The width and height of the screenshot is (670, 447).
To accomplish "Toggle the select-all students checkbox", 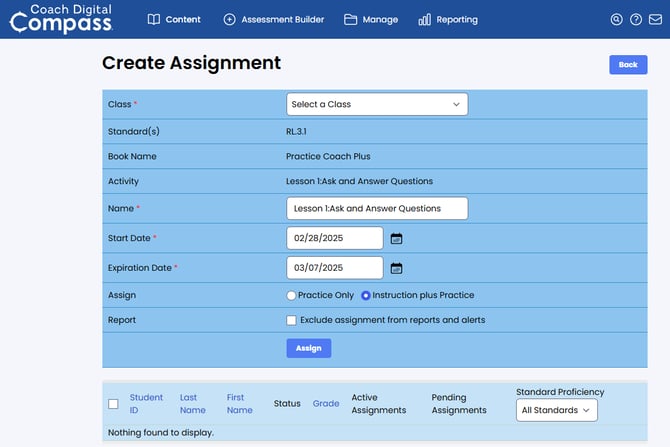I will 113,404.
